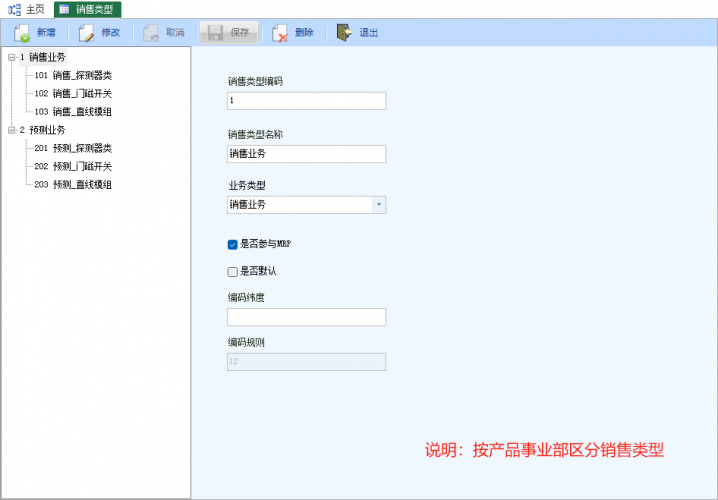Click the 保存 (Save) toolbar icon
This screenshot has height=500, width=718.
pos(214,33)
